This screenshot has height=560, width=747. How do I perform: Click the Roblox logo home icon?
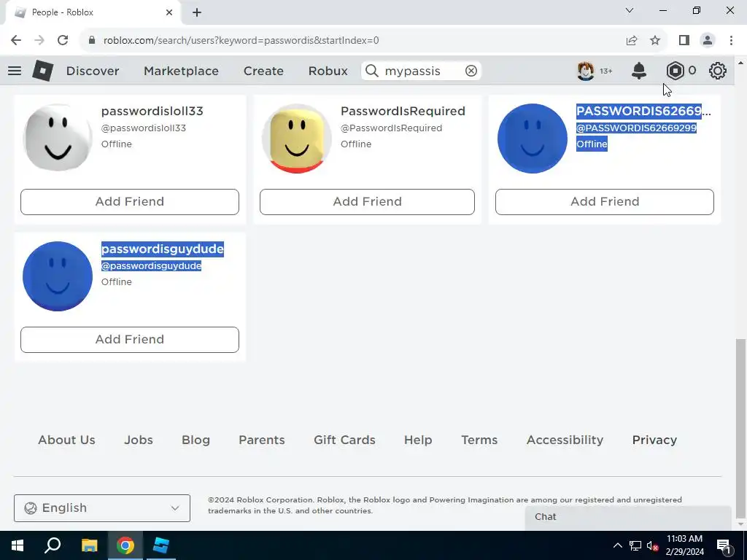tap(42, 71)
